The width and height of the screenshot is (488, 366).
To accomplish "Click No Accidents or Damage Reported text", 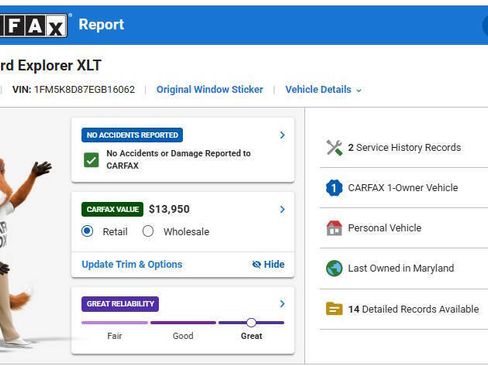I will click(x=178, y=159).
